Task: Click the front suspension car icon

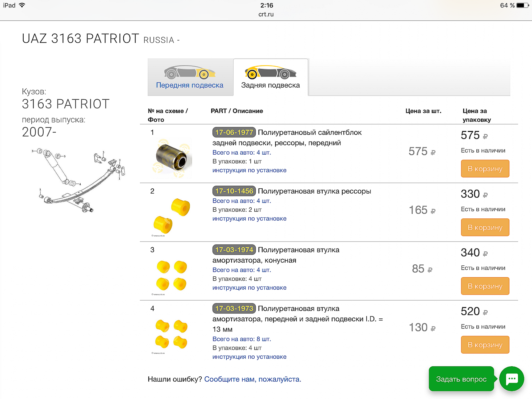Action: (190, 72)
